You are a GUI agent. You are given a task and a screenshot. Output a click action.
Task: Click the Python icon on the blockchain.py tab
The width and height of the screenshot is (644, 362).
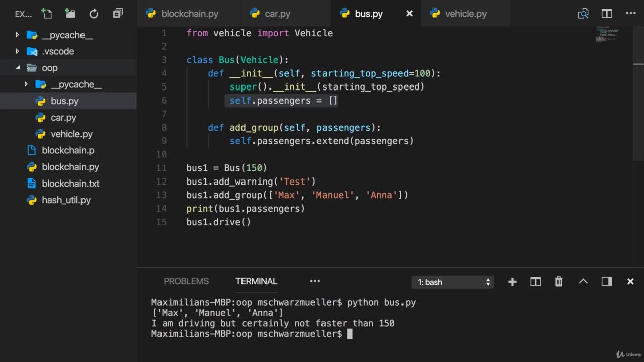[x=151, y=13]
